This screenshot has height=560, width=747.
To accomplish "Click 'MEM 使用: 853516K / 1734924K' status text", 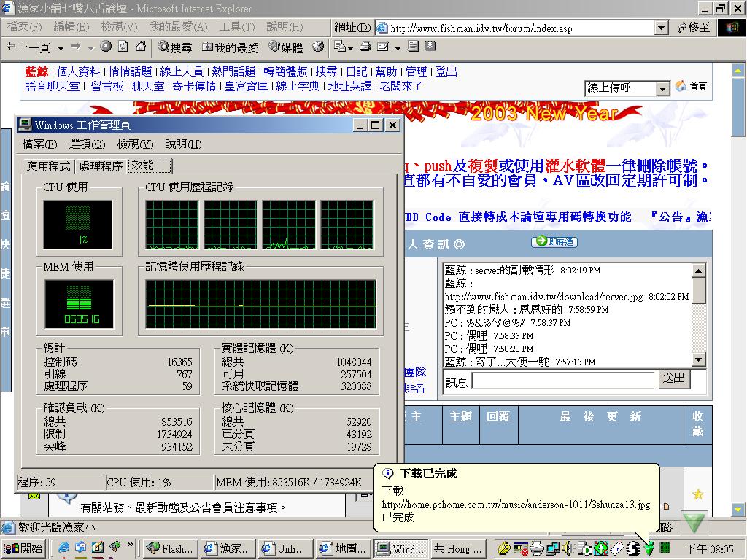I will coord(289,483).
